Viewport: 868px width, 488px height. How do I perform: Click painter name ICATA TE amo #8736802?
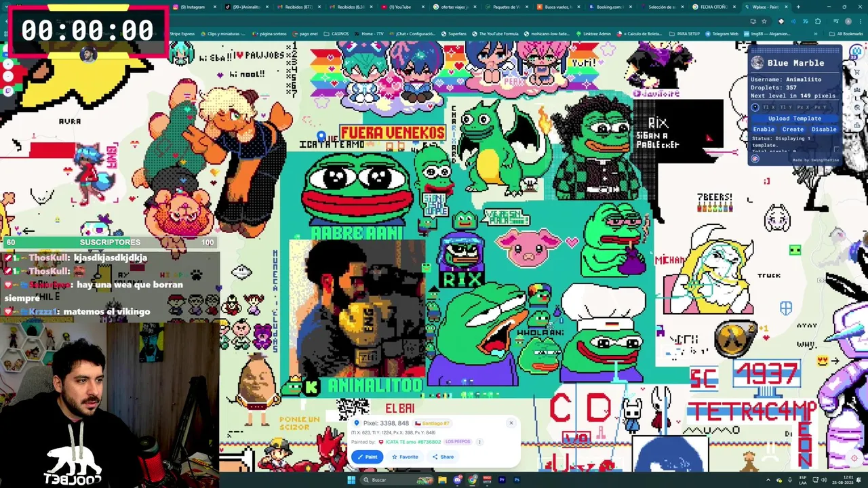click(x=413, y=442)
